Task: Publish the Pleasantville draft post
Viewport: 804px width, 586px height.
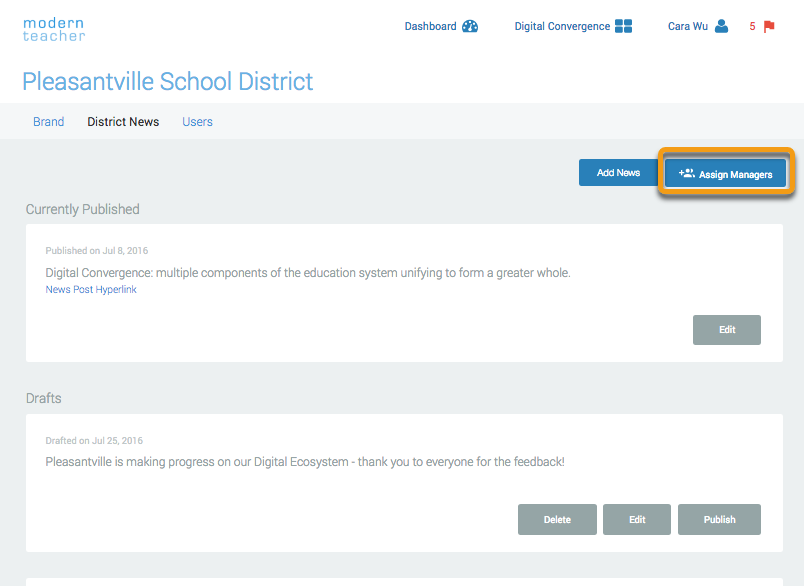Action: coord(719,519)
